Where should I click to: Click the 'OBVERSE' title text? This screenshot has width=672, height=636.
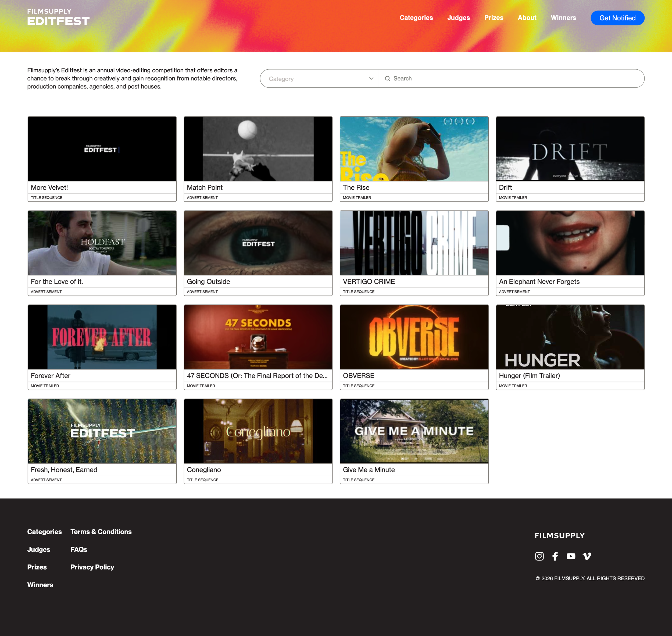(x=359, y=376)
